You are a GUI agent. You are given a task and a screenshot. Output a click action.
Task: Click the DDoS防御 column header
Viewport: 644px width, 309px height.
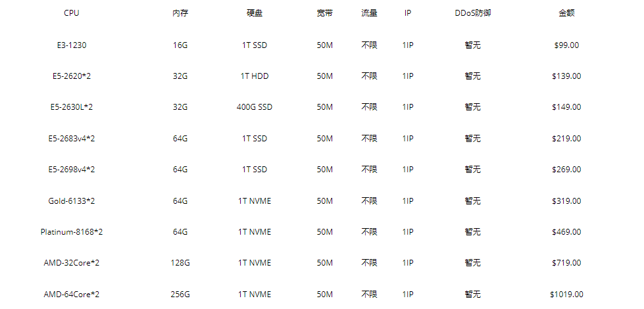click(472, 13)
